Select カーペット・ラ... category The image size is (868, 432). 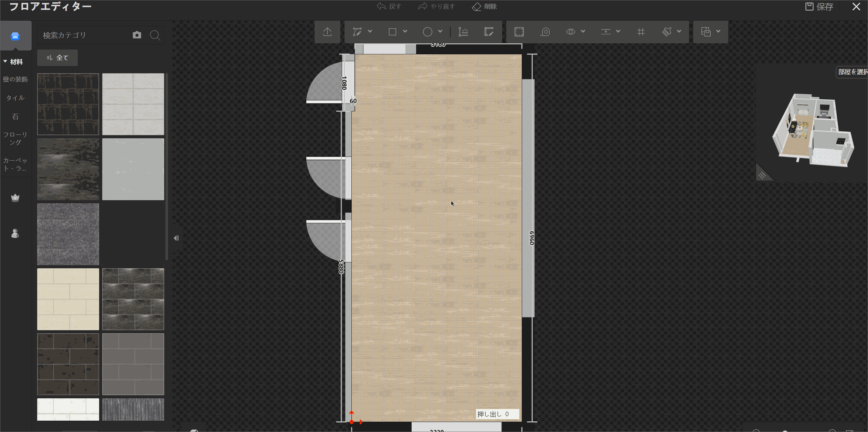click(x=15, y=164)
